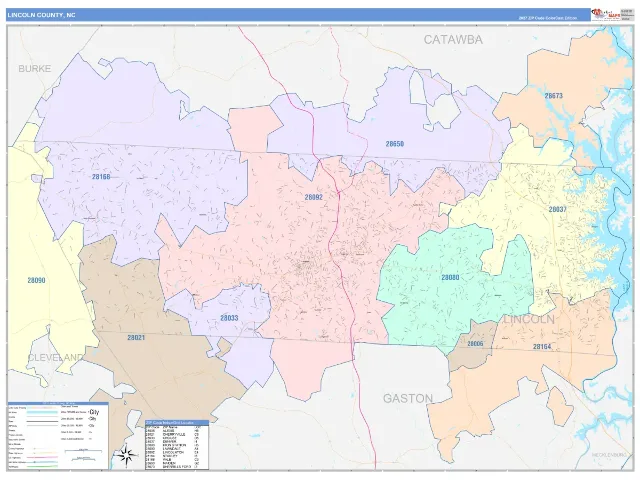
Task: Click the LINCOLN county label
Action: click(x=529, y=320)
